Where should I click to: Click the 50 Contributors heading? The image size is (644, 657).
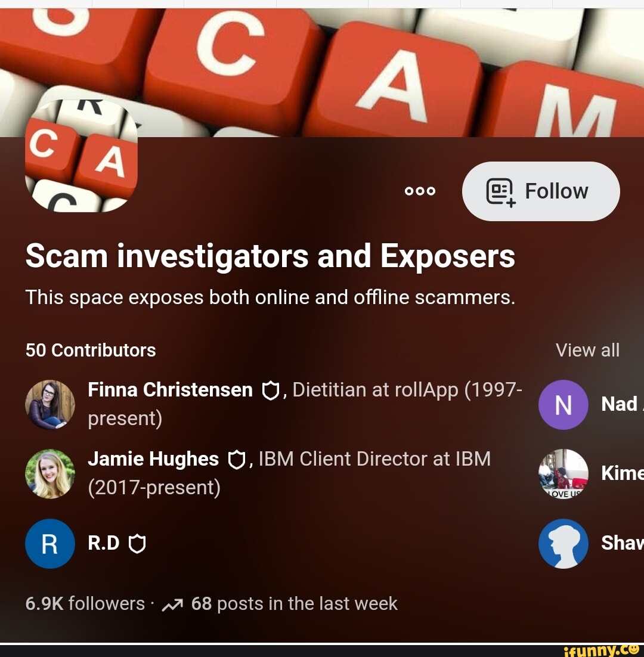[91, 350]
